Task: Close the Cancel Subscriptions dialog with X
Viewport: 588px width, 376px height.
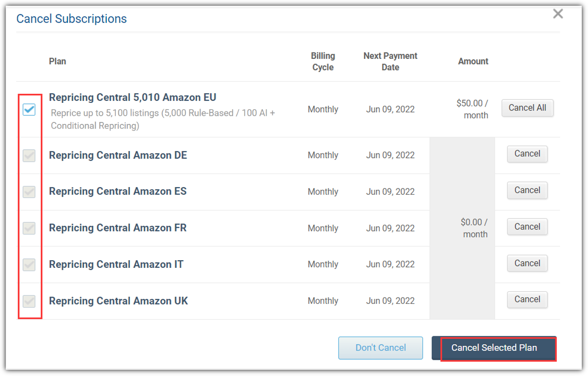Action: (x=558, y=14)
